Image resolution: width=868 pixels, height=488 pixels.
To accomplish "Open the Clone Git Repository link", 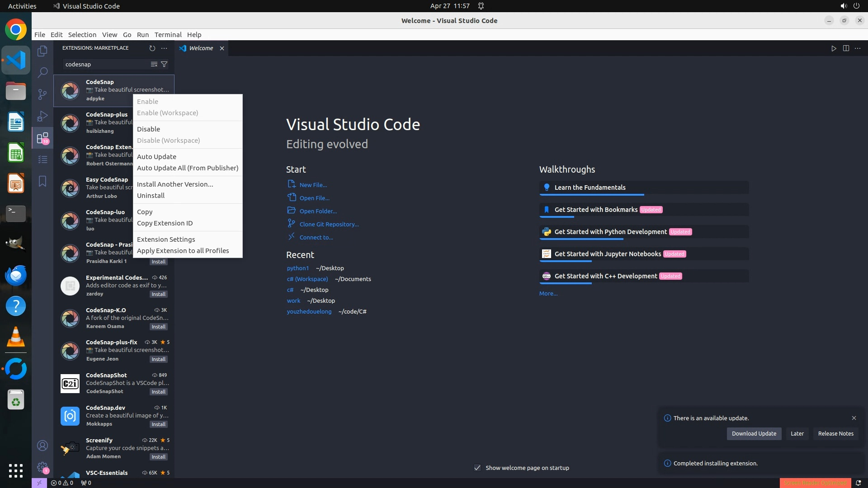I will pos(329,225).
